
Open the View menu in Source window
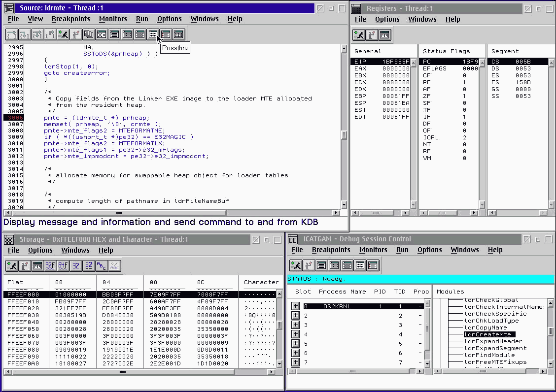(x=35, y=19)
